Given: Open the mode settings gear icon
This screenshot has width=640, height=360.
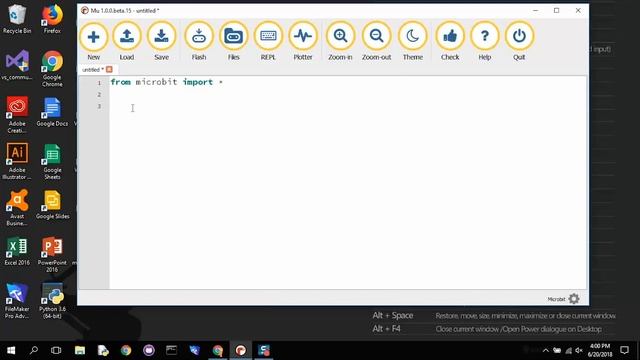Looking at the screenshot, I should point(574,299).
